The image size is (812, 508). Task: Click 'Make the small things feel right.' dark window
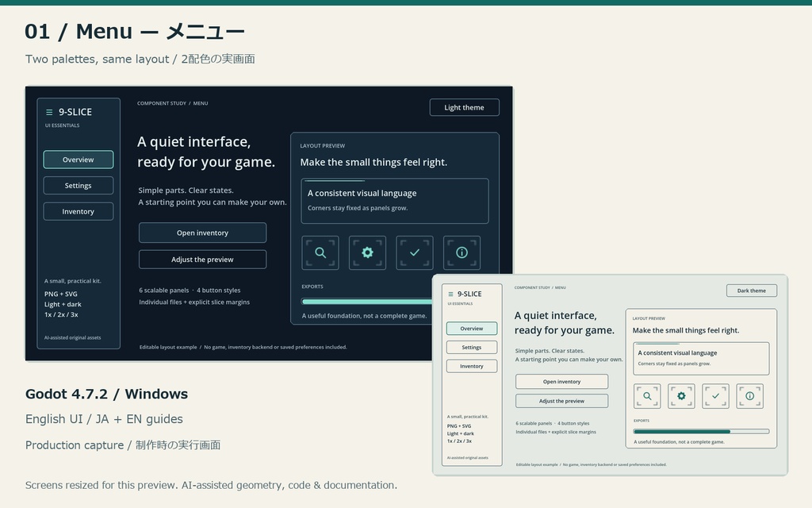(374, 162)
